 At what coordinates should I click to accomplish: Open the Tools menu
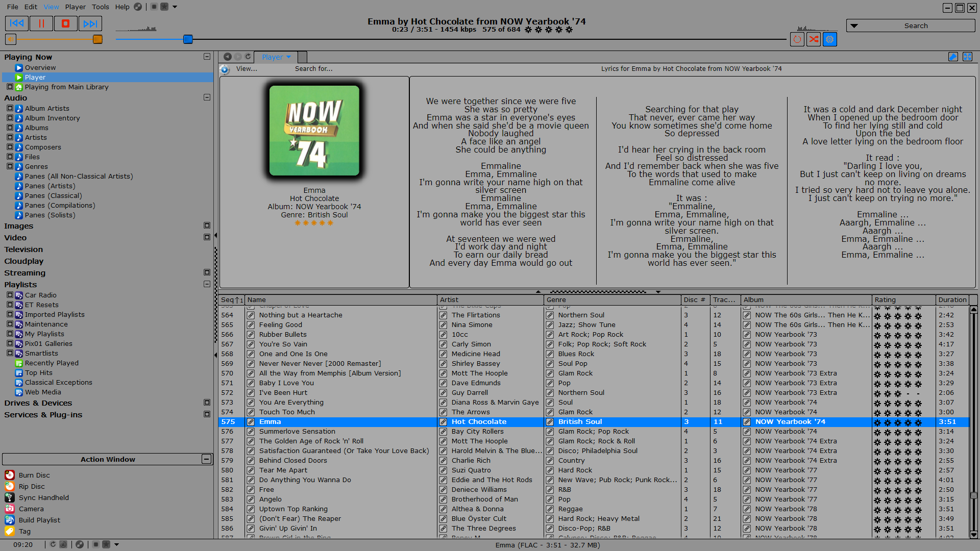100,7
